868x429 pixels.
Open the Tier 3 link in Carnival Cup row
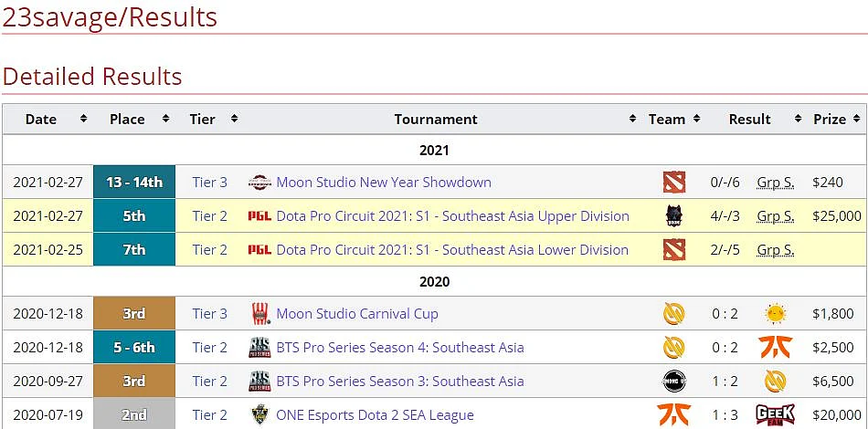(210, 313)
